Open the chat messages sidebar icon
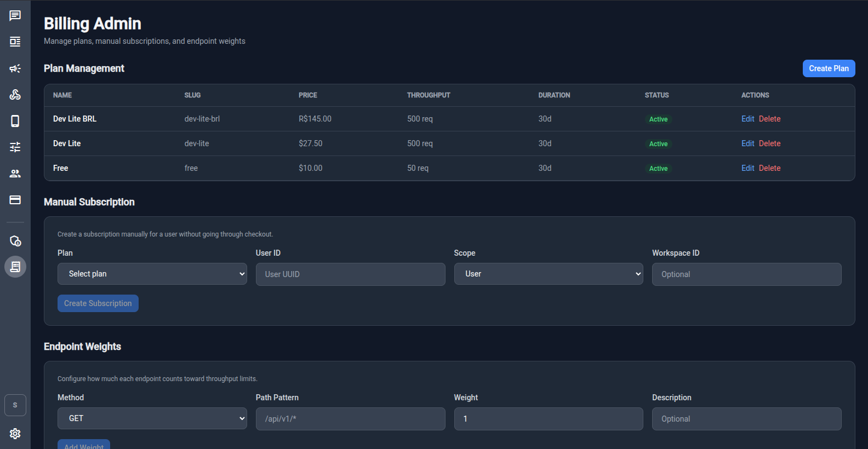This screenshot has width=868, height=449. coord(15,15)
